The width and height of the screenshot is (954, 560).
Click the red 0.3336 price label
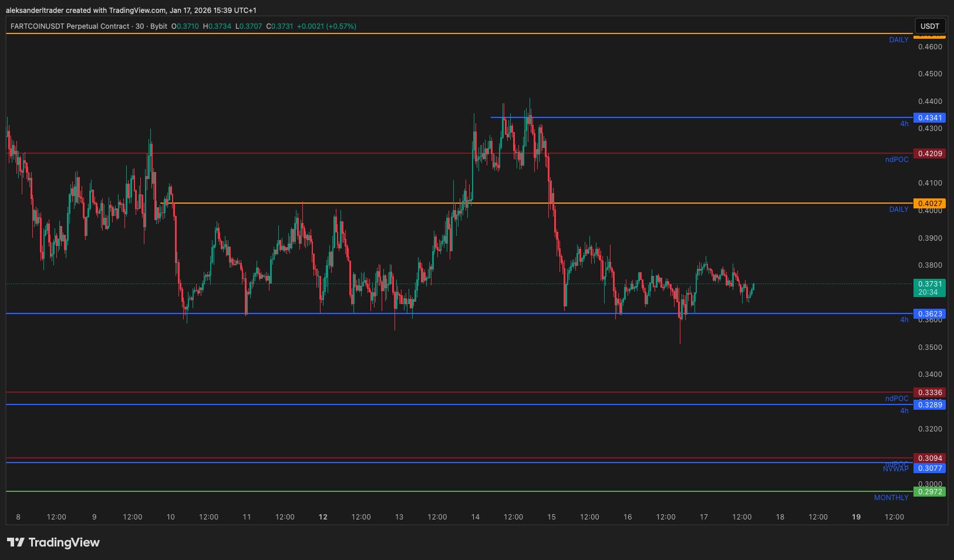[929, 393]
